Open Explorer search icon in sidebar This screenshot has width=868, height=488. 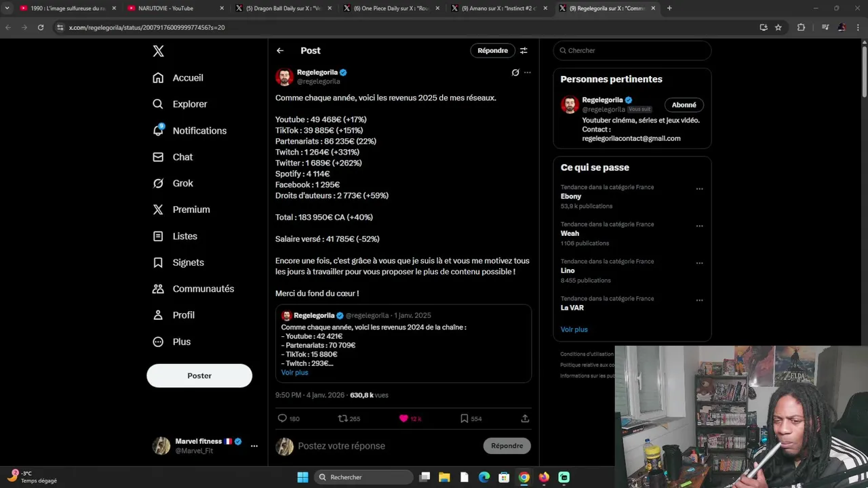pos(158,104)
